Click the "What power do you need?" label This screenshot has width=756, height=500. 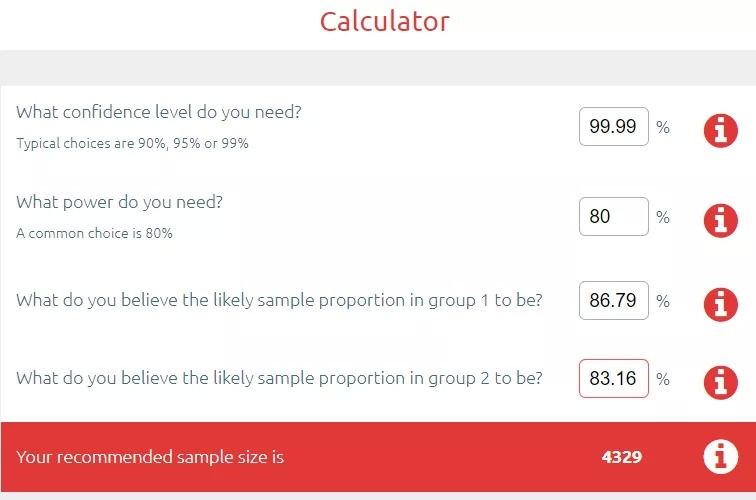(120, 202)
